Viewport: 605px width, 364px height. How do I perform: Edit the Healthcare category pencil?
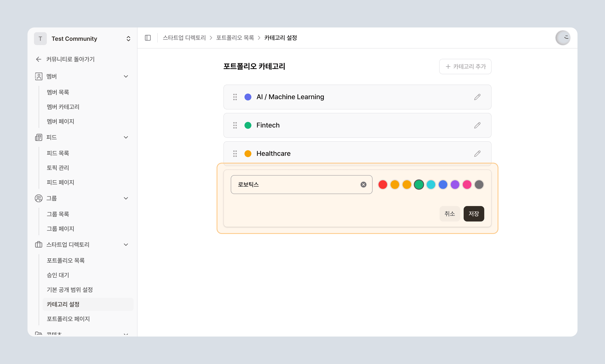point(477,153)
